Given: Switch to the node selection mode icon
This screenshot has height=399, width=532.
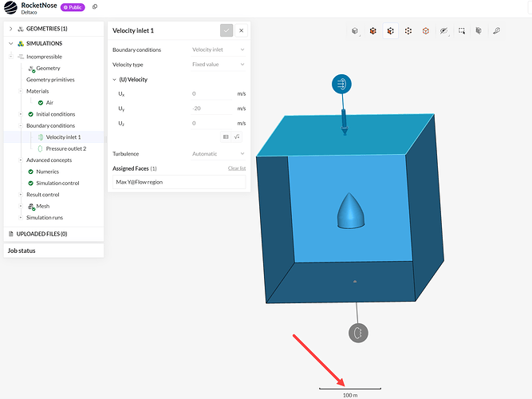Looking at the screenshot, I should pos(408,31).
